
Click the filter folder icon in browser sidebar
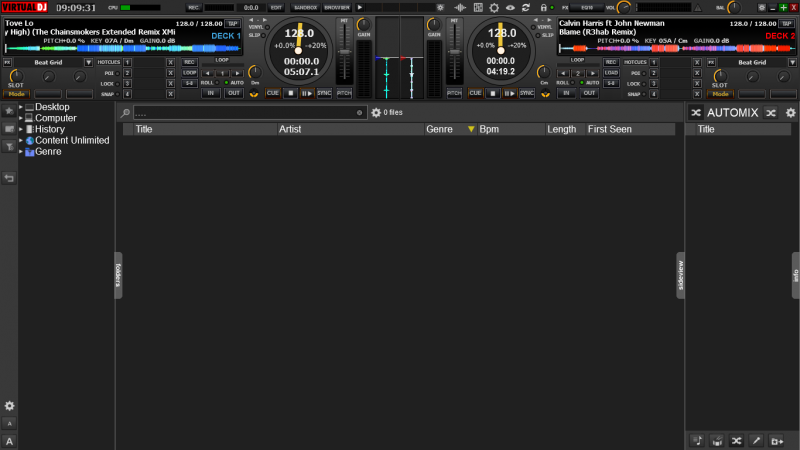point(9,147)
